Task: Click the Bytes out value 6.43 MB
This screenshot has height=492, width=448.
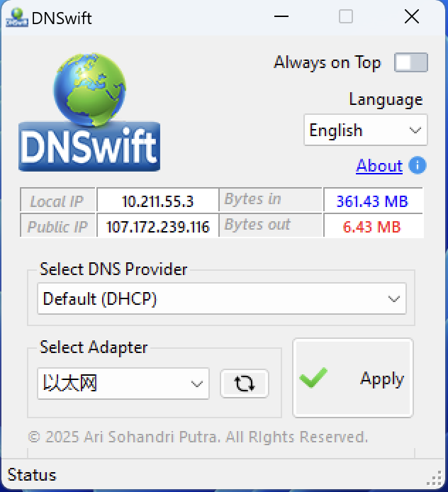Action: coord(372,227)
